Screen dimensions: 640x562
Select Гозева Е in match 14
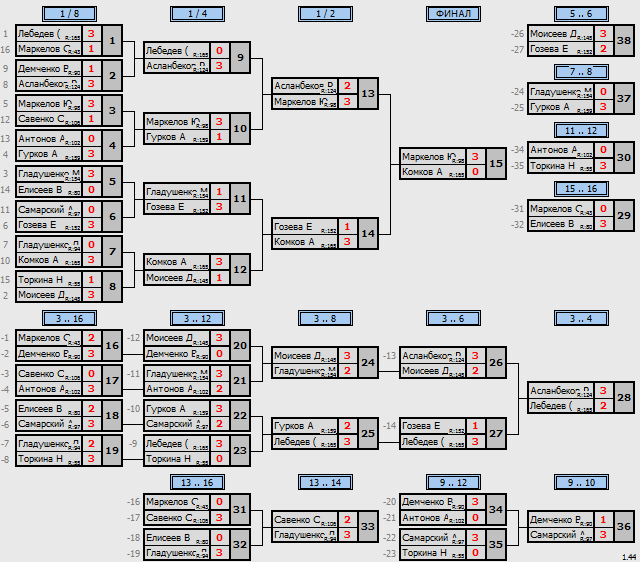(304, 227)
